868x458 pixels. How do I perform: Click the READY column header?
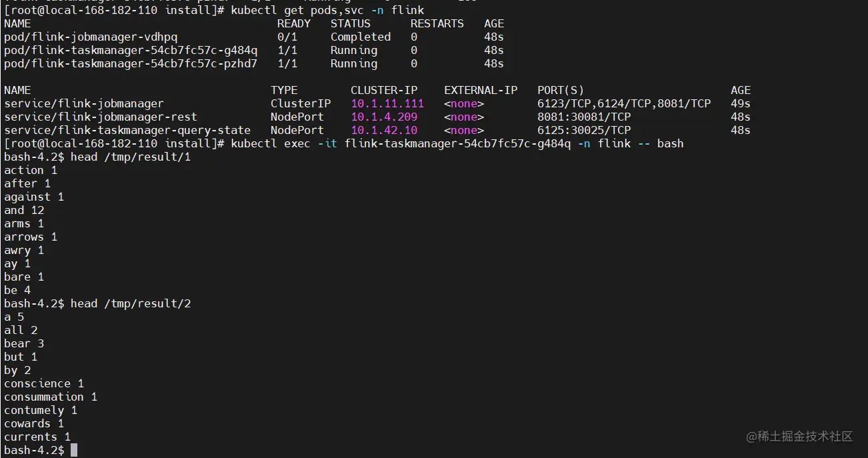(294, 23)
